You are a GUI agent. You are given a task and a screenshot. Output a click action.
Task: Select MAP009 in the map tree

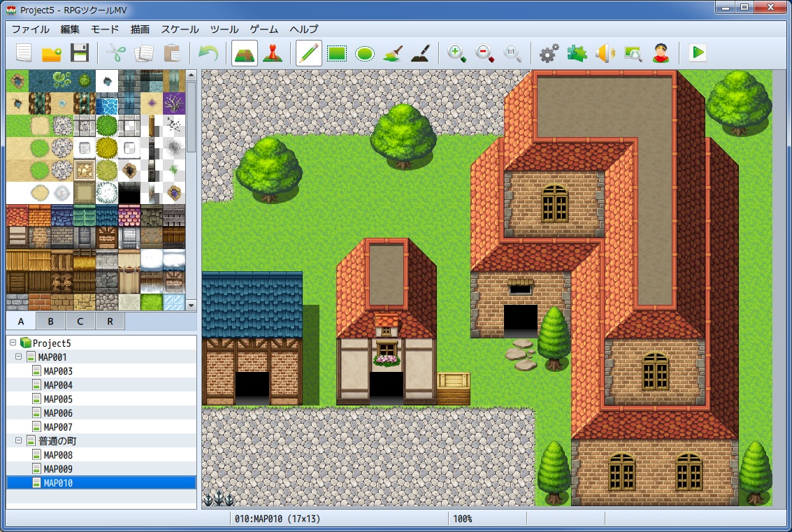[x=57, y=469]
